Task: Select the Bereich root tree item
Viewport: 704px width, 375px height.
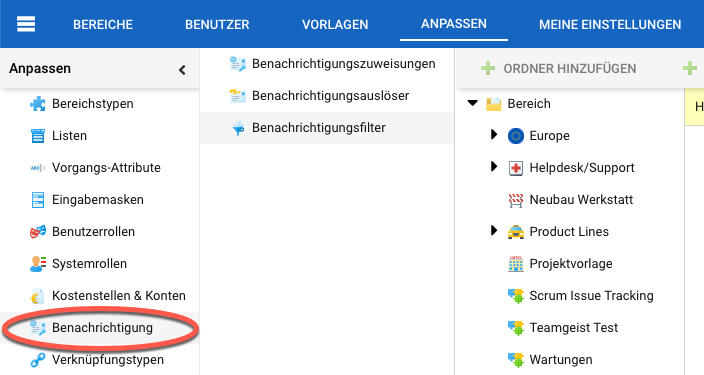Action: tap(529, 104)
